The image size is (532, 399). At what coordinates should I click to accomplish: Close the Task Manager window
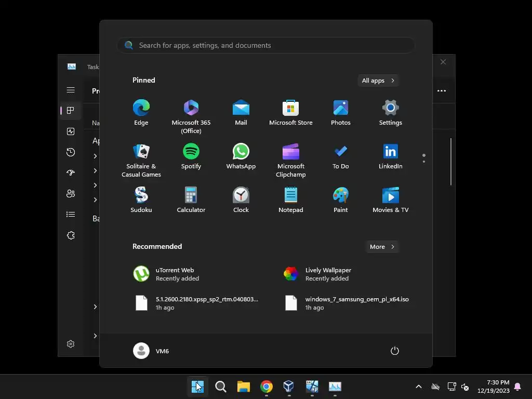[443, 62]
